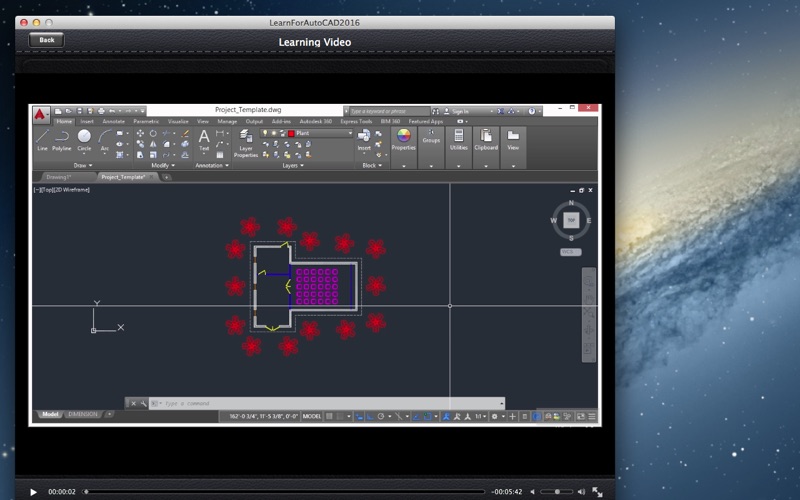
Task: Enter full screen video mode
Action: (x=597, y=492)
